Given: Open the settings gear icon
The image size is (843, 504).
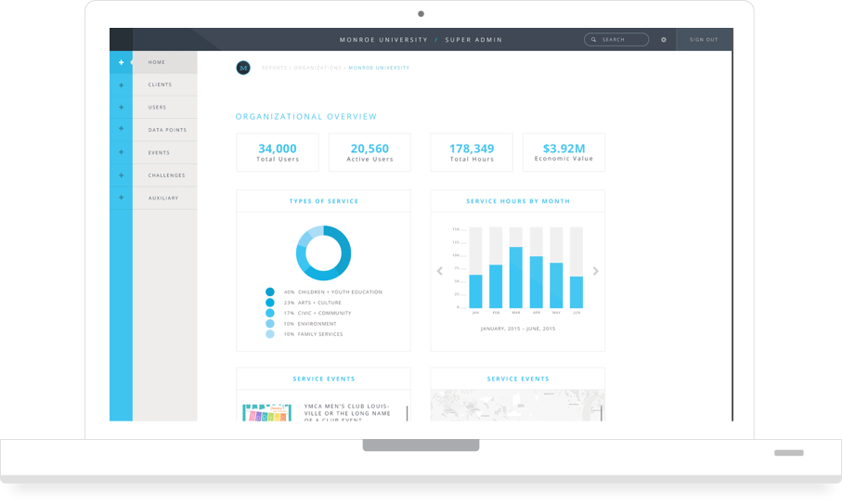Looking at the screenshot, I should (x=664, y=40).
